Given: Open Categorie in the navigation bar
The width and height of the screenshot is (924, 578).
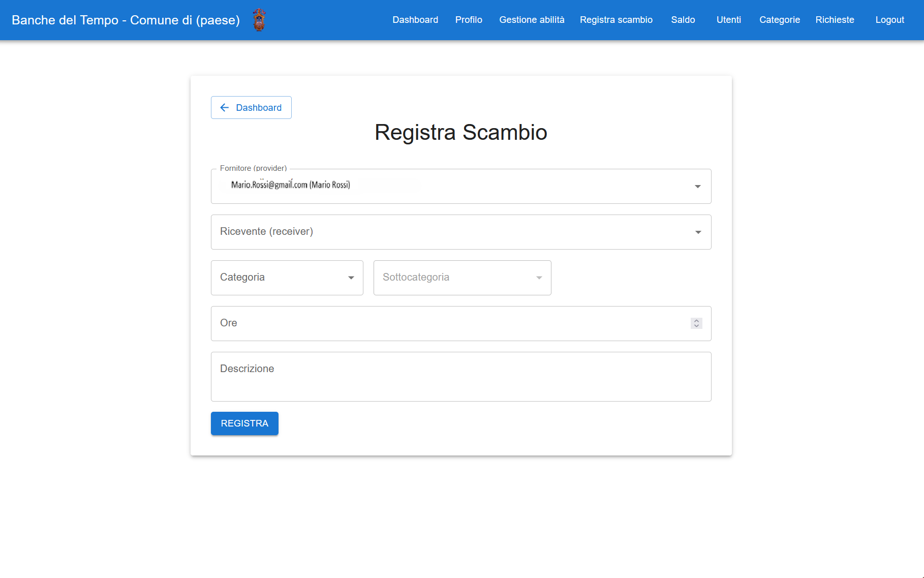Looking at the screenshot, I should tap(780, 20).
